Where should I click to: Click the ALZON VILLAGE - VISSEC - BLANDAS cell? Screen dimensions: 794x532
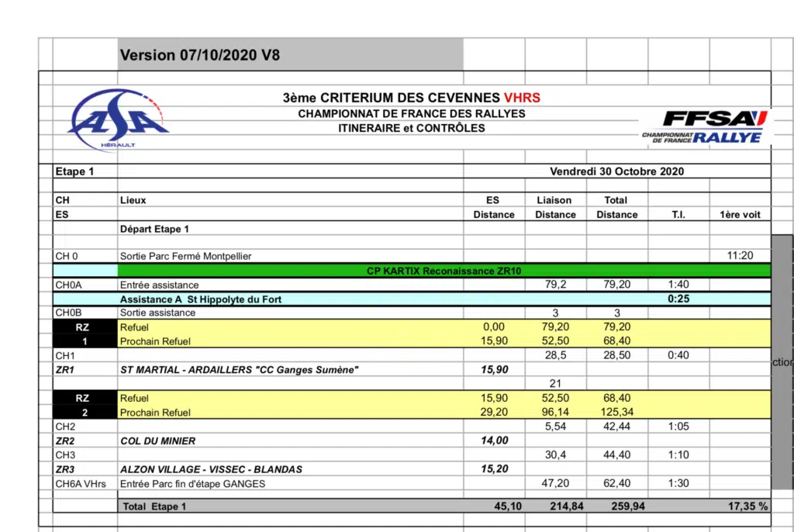[x=211, y=469]
